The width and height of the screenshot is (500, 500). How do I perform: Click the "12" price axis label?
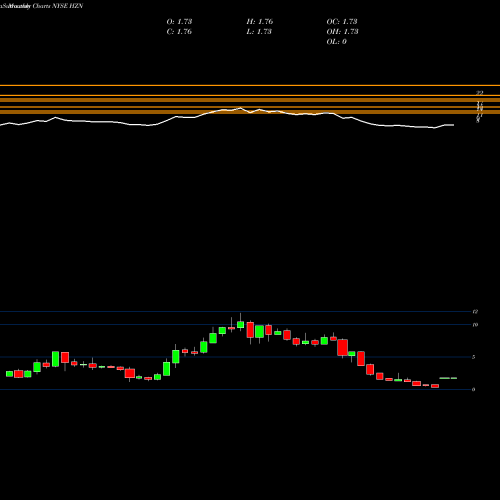(475, 312)
